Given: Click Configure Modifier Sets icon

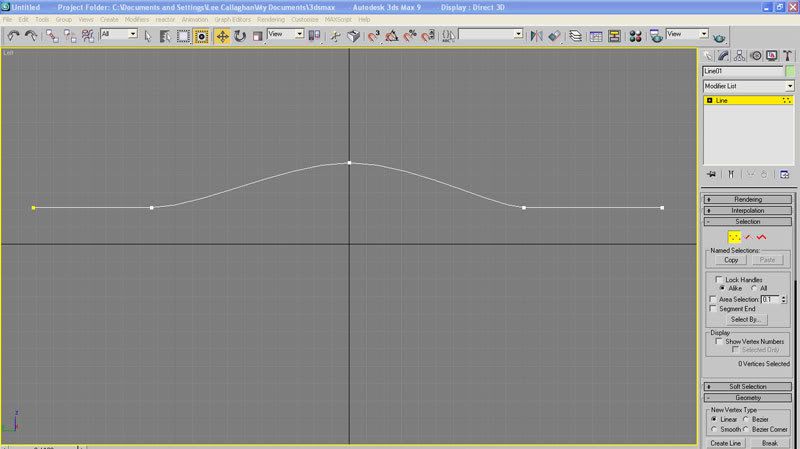Looking at the screenshot, I should pos(785,174).
